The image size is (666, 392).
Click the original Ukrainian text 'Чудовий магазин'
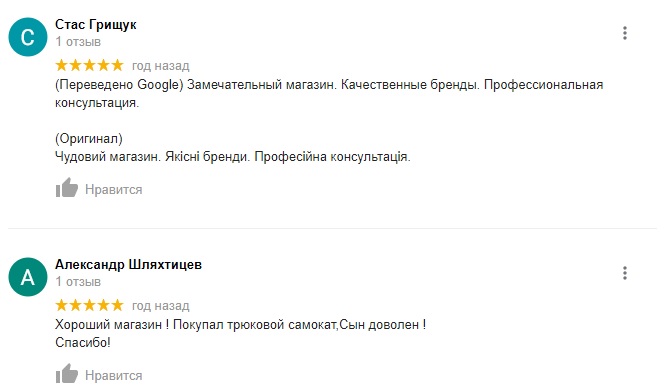coord(107,157)
